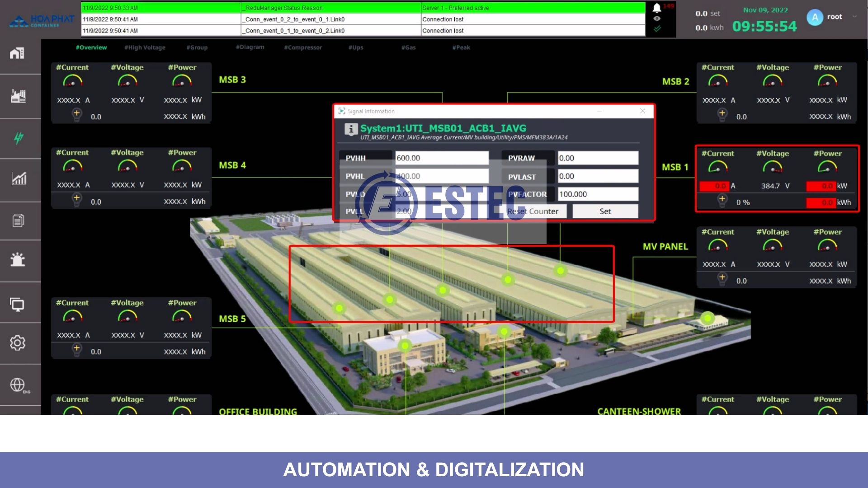Click the PVFACTOR field 100.000
The height and width of the screenshot is (488, 868).
pos(598,194)
